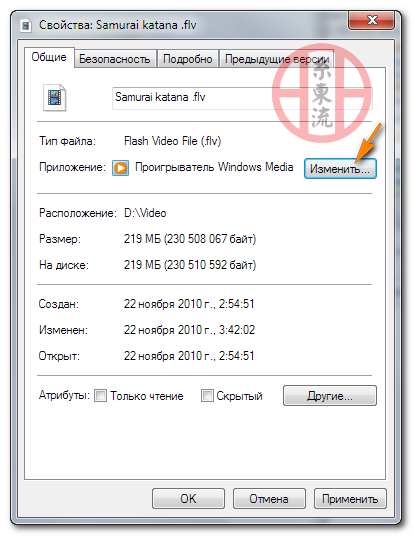Go to the Подробно tab
The height and width of the screenshot is (536, 413).
coord(187,59)
